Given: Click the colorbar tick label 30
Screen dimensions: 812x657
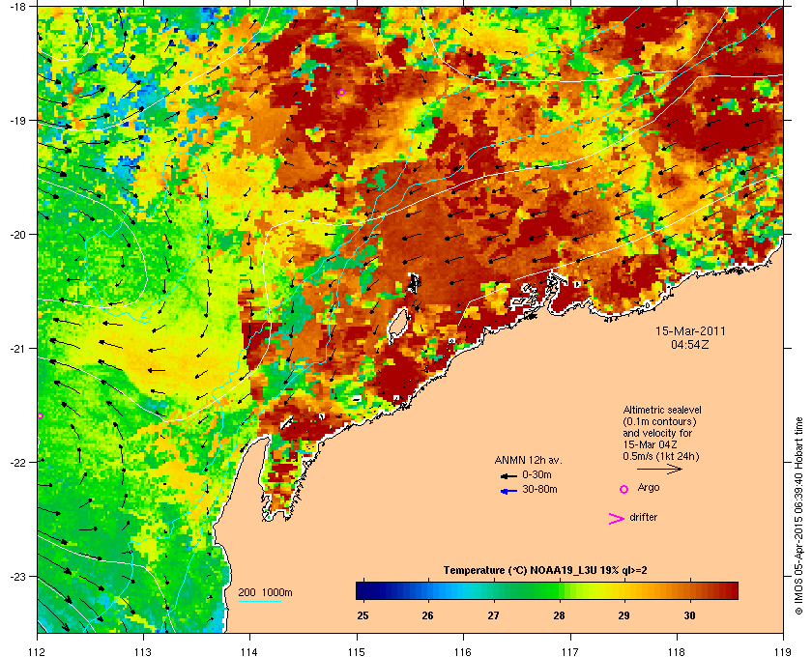Looking at the screenshot, I should pyautogui.click(x=689, y=615).
